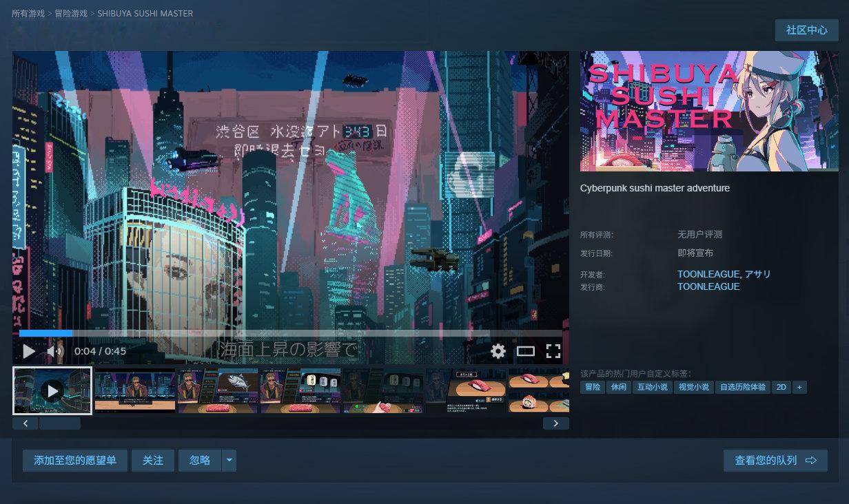Click the game header capsule image
This screenshot has height=504, width=849.
pos(709,112)
